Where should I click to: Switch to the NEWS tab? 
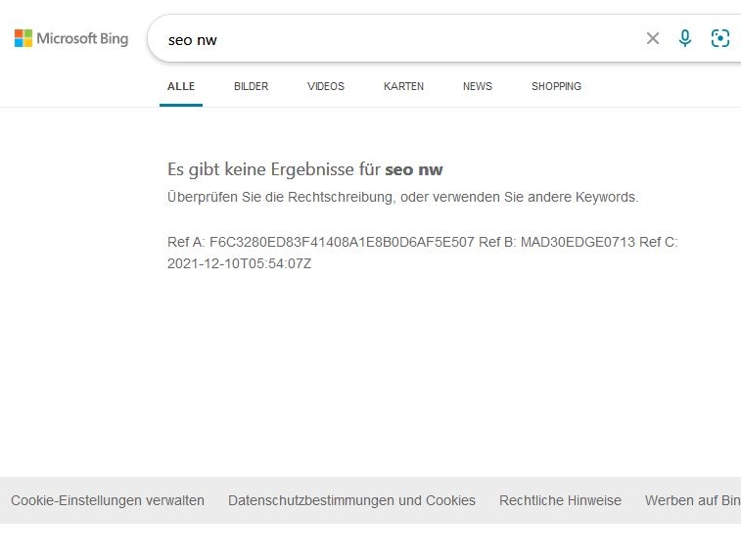(478, 86)
